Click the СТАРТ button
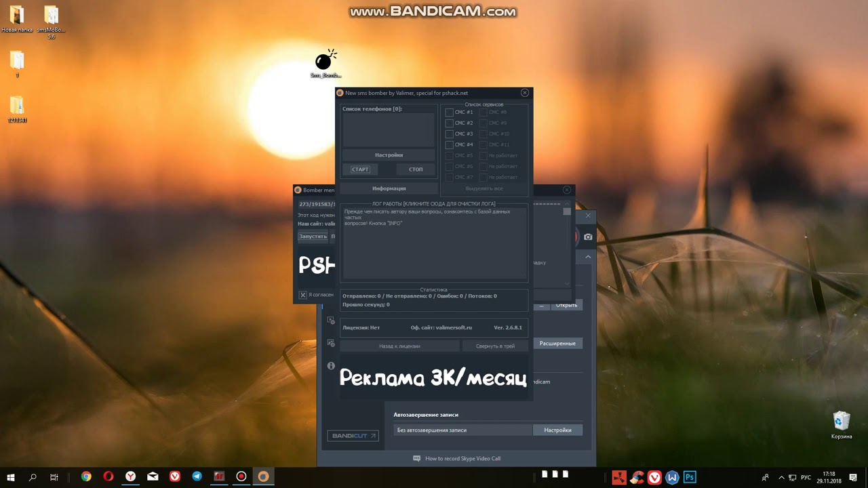This screenshot has width=868, height=488. (x=360, y=169)
